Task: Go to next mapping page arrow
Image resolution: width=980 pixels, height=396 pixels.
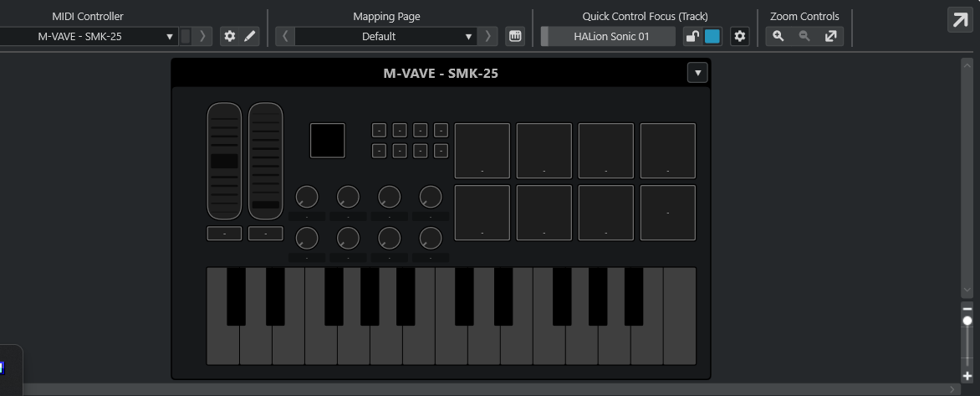Action: pyautogui.click(x=488, y=36)
